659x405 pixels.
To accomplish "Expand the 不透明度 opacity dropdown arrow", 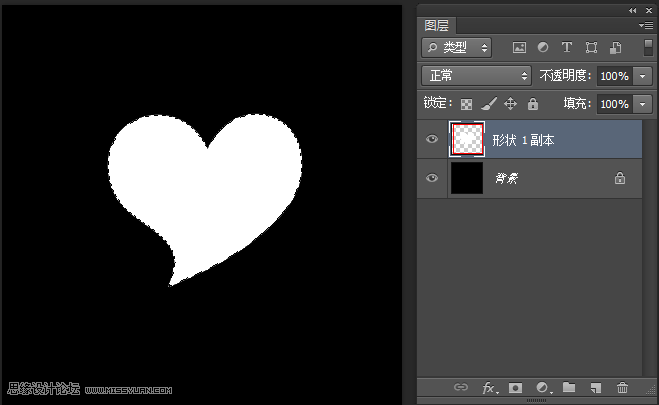I will 643,76.
